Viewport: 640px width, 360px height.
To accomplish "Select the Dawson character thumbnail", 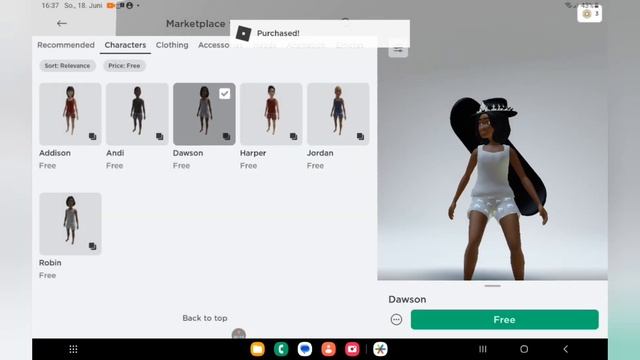I will (204, 114).
